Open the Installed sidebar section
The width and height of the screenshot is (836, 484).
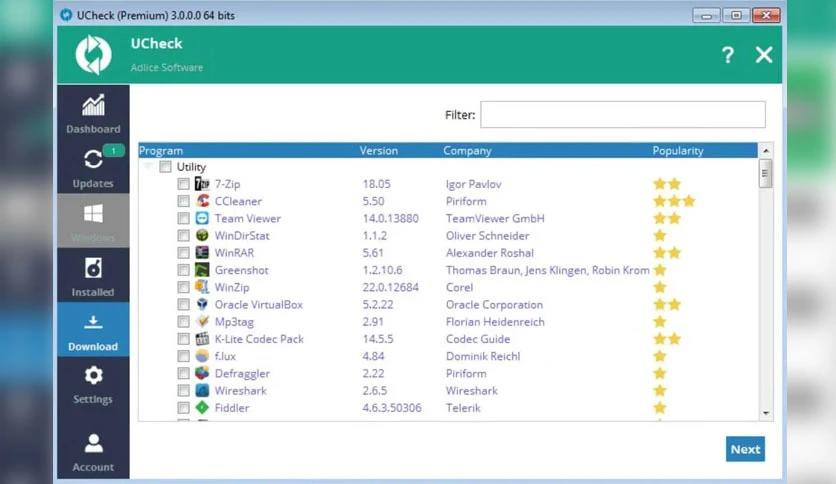click(x=93, y=275)
